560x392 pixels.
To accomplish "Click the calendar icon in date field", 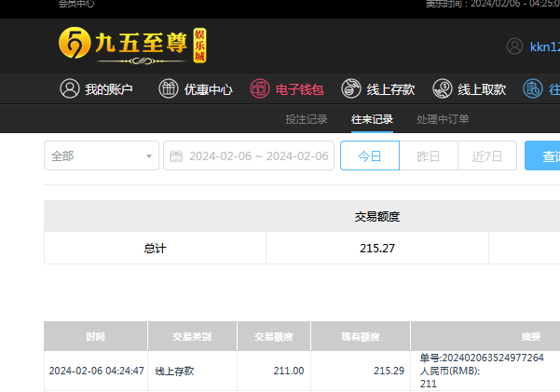I will click(x=176, y=156).
